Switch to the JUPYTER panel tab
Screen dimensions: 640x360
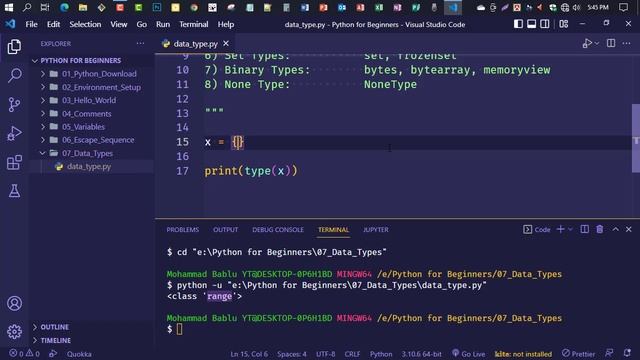376,230
